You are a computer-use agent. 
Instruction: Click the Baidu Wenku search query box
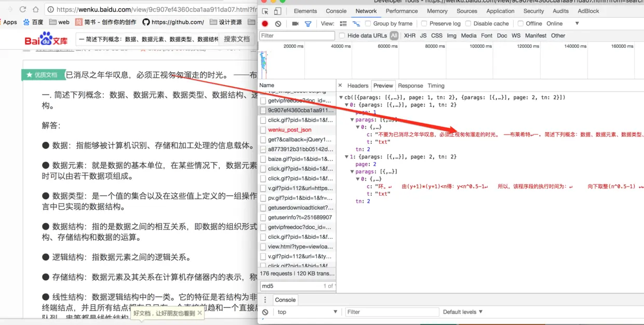click(148, 39)
